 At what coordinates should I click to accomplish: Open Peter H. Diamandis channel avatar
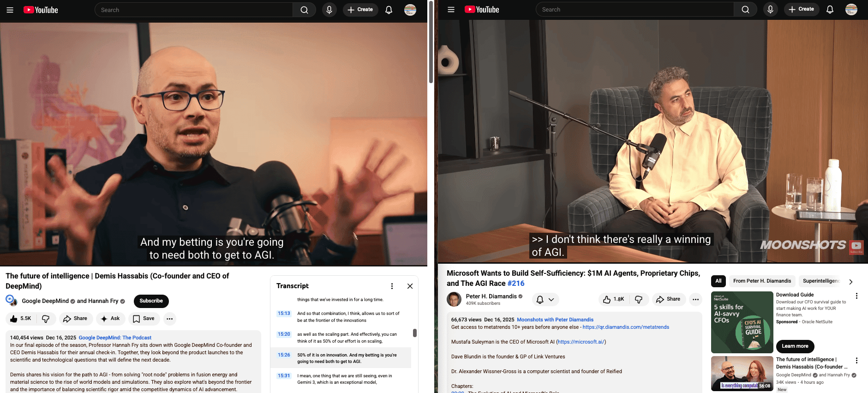pos(454,299)
